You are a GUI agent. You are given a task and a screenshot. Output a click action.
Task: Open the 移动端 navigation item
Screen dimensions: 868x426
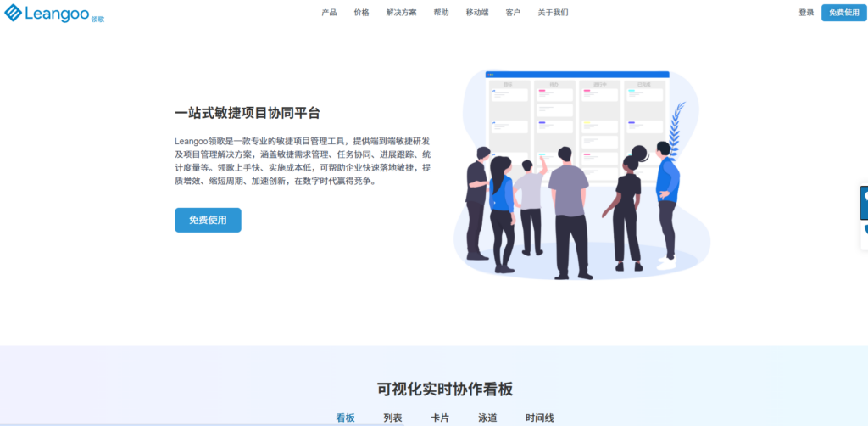pyautogui.click(x=476, y=13)
